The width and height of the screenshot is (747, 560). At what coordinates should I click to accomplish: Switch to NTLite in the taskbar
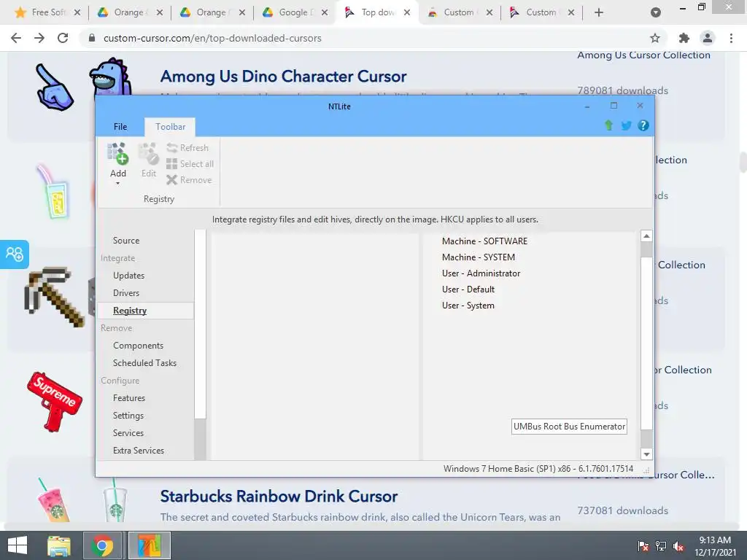(x=150, y=545)
